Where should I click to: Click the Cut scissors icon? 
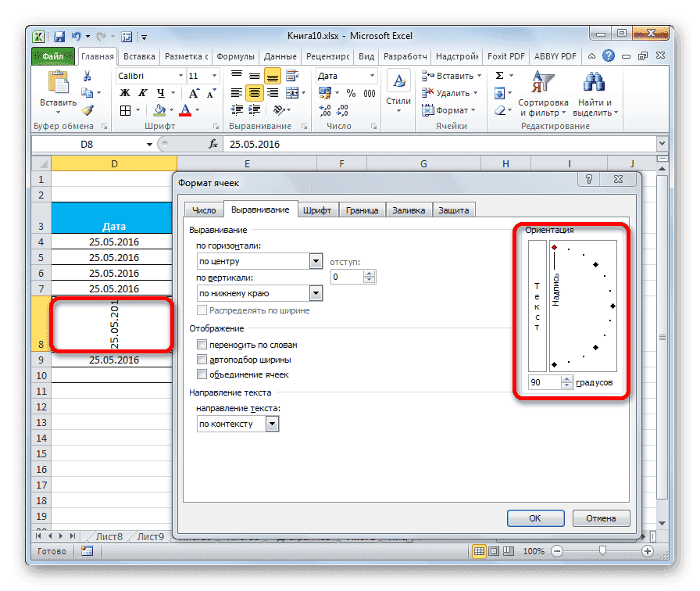click(87, 76)
